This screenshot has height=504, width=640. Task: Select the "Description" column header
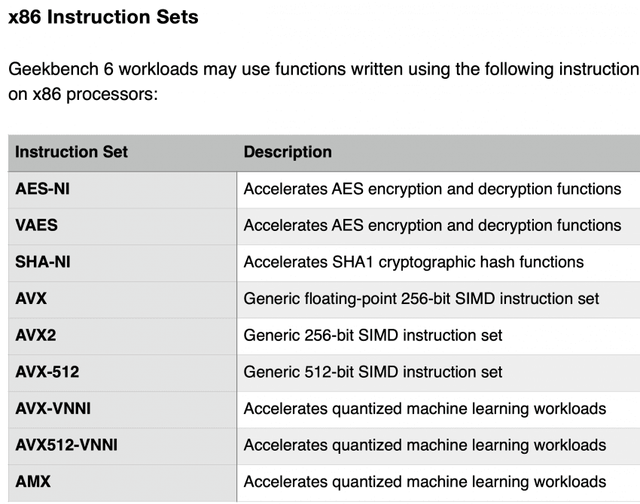tap(288, 153)
